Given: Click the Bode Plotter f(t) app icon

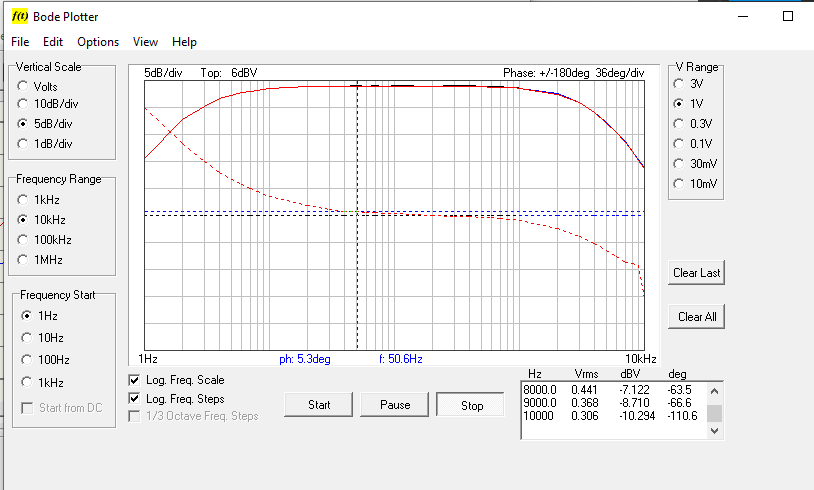Looking at the screenshot, I should click(20, 16).
